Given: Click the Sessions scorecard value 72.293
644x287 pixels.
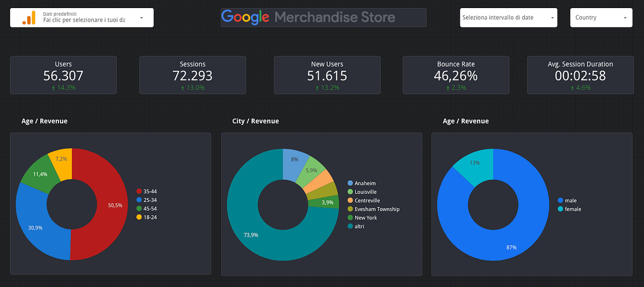Looking at the screenshot, I should 193,76.
